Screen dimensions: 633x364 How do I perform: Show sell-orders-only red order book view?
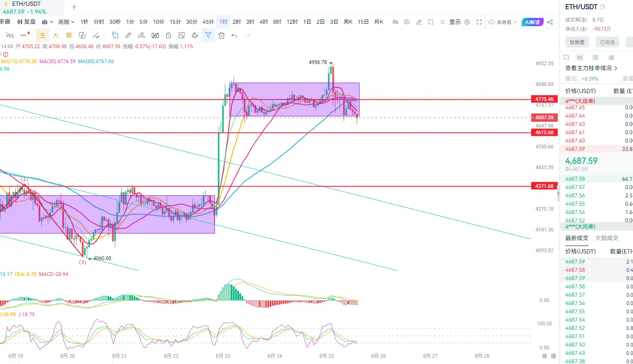click(611, 57)
